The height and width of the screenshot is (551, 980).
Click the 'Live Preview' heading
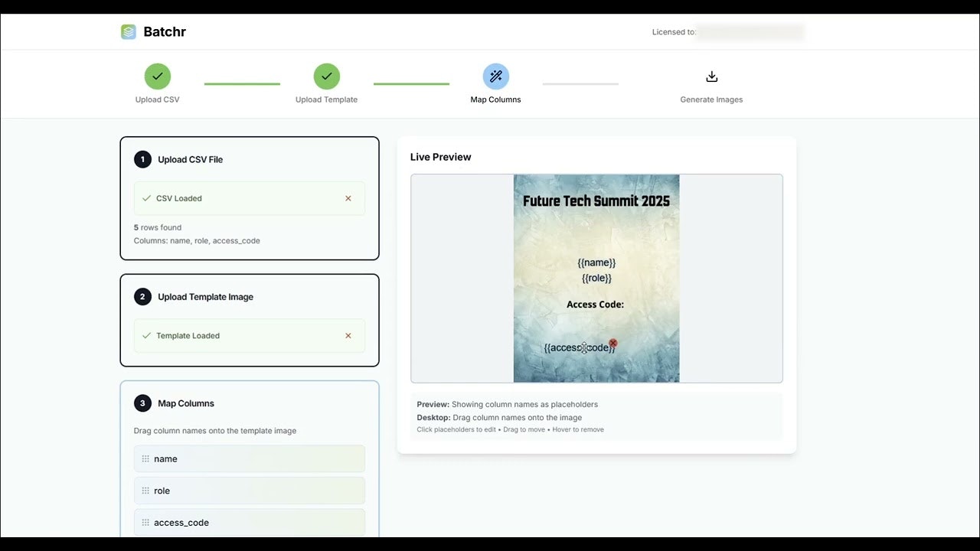(x=441, y=157)
